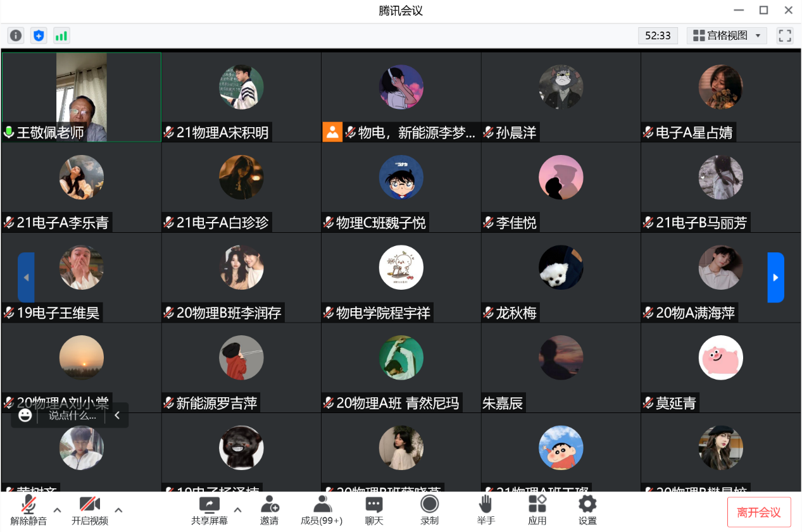
Task: Open the Invite (邀请) icon
Action: click(x=270, y=510)
